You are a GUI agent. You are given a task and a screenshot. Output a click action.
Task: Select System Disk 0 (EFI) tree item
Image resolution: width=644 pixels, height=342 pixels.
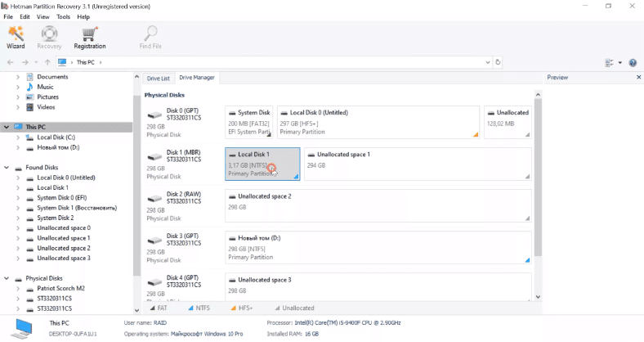coord(61,198)
